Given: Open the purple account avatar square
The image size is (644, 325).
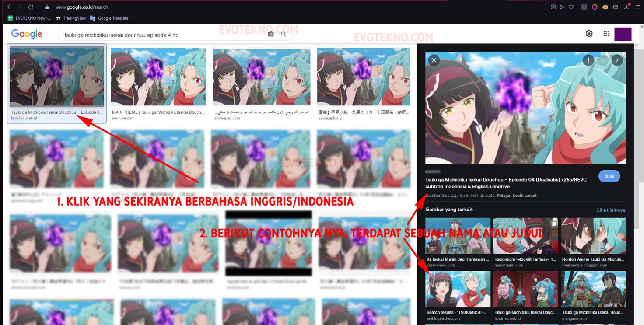Looking at the screenshot, I should [623, 34].
